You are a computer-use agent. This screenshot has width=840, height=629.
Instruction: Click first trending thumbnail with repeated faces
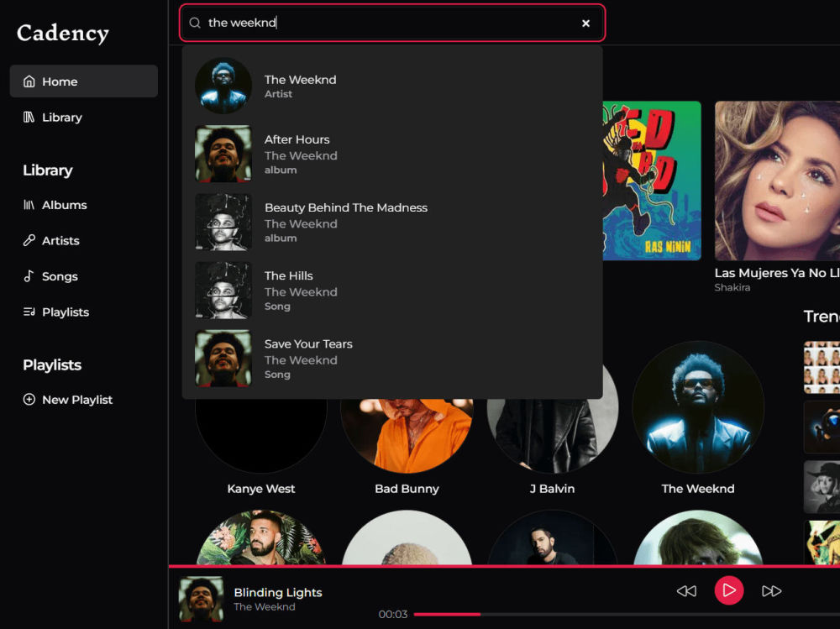(822, 368)
